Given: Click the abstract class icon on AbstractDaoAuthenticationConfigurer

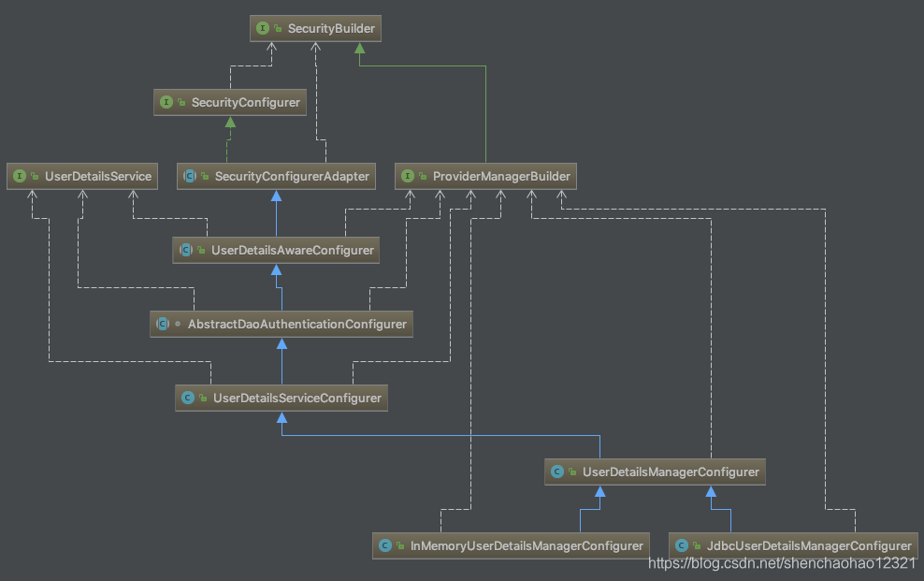Looking at the screenshot, I should pyautogui.click(x=162, y=324).
